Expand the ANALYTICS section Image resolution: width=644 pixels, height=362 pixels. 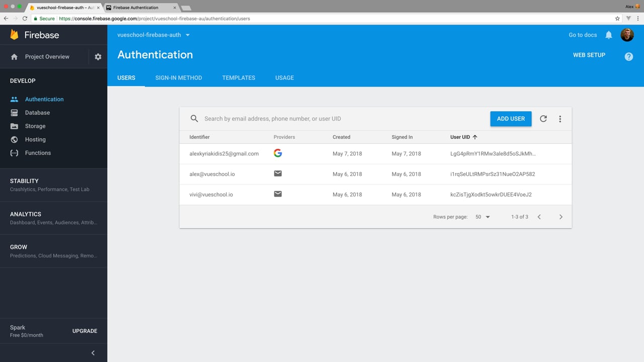(53, 218)
